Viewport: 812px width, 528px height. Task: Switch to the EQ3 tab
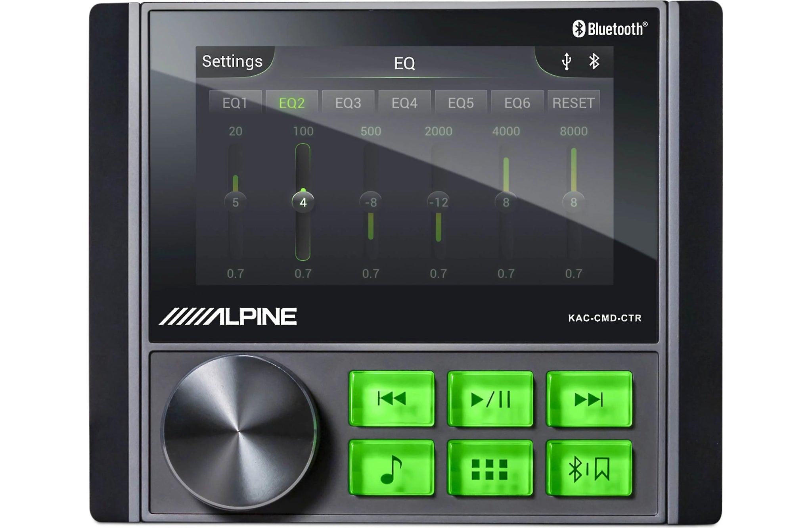tap(349, 102)
